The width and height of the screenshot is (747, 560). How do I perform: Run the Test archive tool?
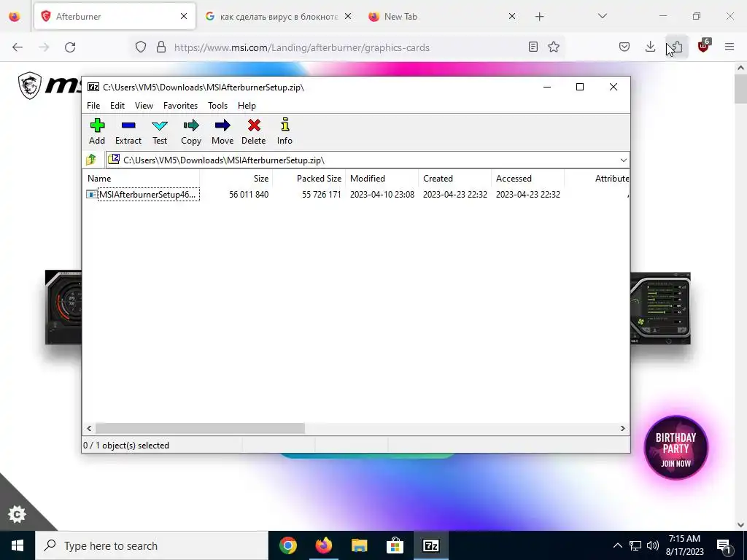[x=160, y=131]
